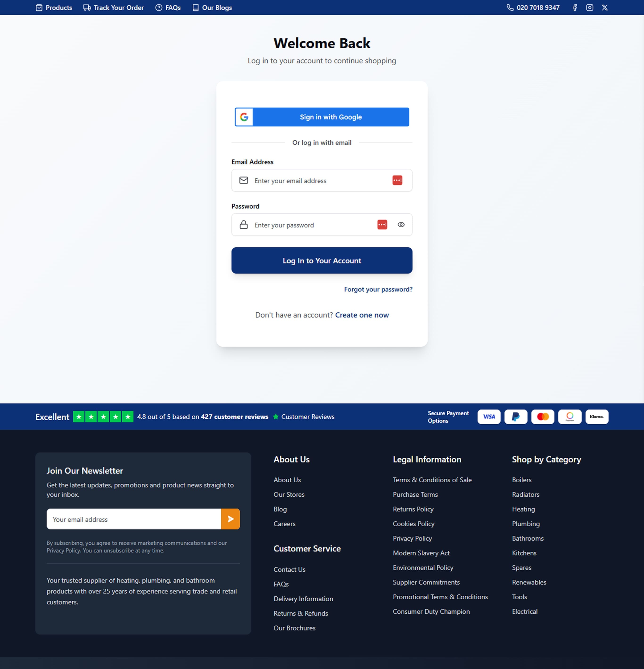Open FAQs in the top navigation
Image resolution: width=644 pixels, height=669 pixels.
tap(168, 8)
